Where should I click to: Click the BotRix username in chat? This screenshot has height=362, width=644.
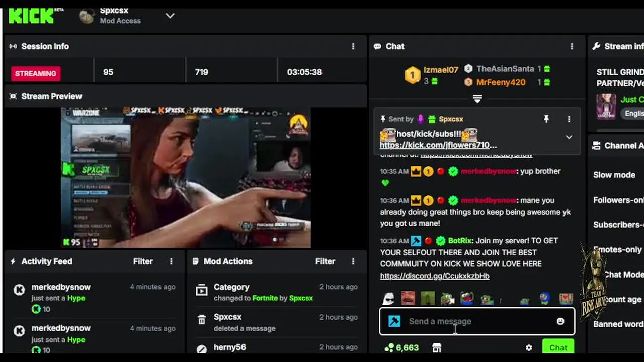coord(460,241)
